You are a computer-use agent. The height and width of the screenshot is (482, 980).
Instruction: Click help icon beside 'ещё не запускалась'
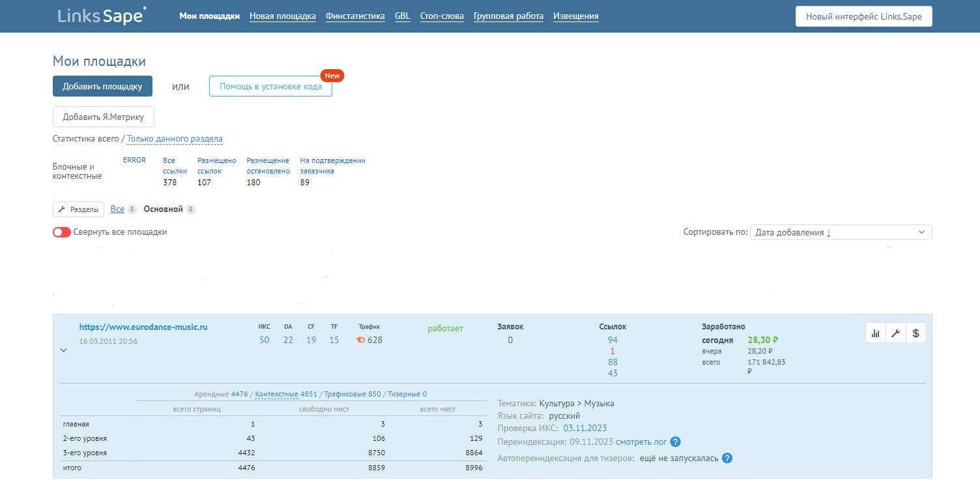pos(727,458)
